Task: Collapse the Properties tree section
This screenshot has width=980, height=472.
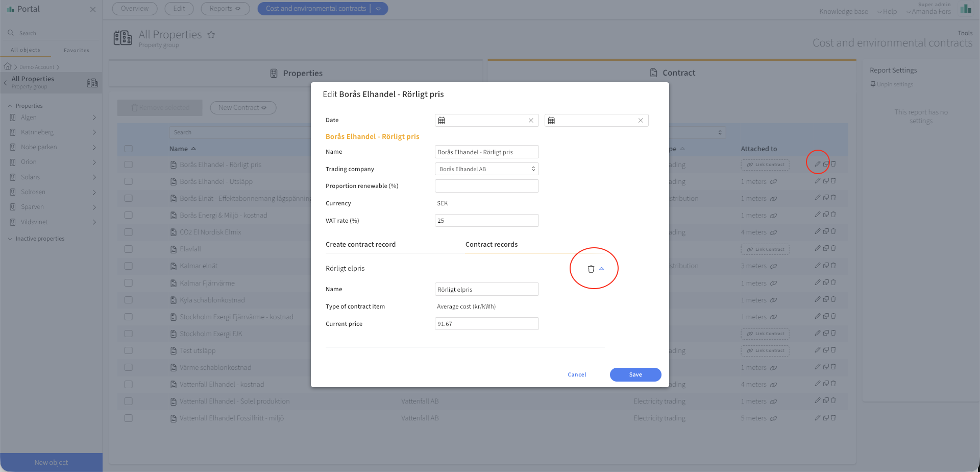Action: coord(26,106)
